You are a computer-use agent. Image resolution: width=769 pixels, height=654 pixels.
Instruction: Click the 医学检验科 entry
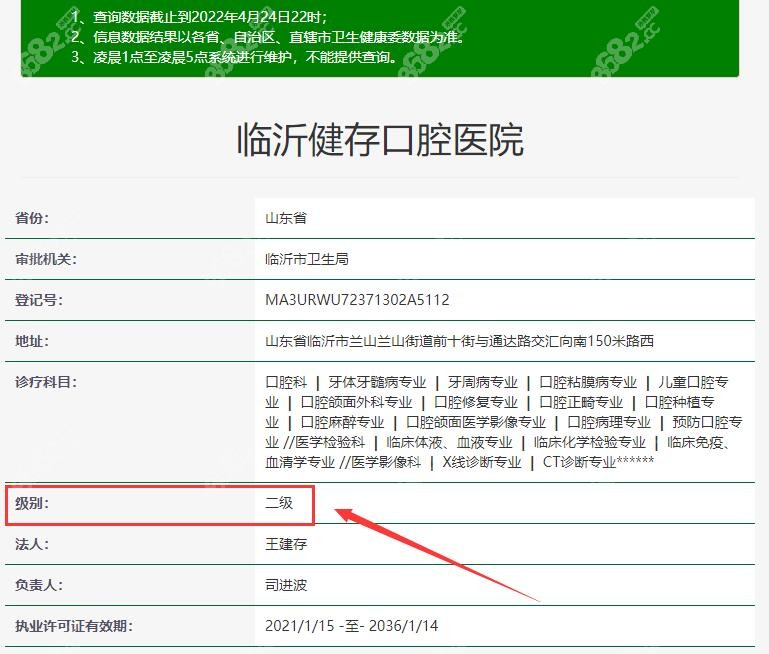tap(330, 442)
